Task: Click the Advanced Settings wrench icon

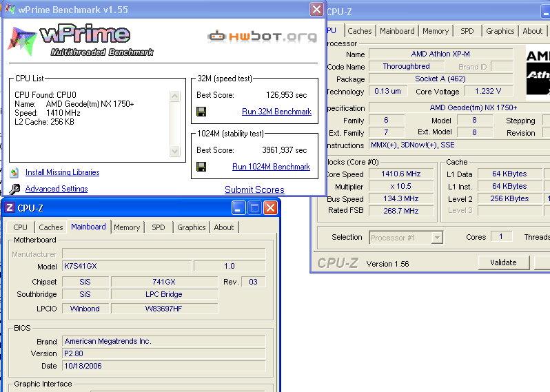Action: click(x=14, y=189)
